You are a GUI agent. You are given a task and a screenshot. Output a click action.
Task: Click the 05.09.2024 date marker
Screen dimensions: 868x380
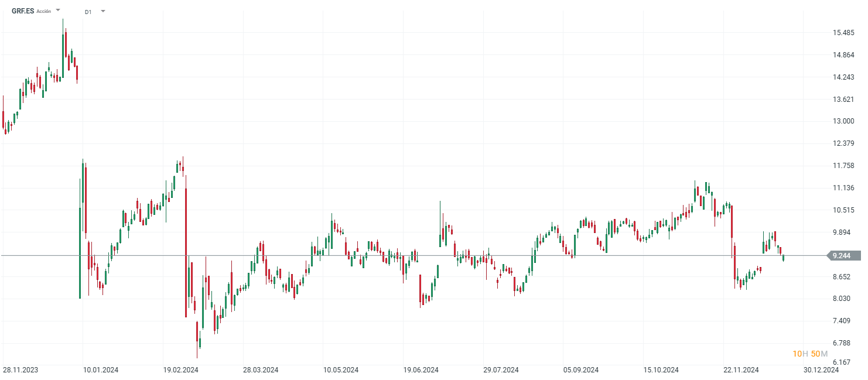click(581, 370)
